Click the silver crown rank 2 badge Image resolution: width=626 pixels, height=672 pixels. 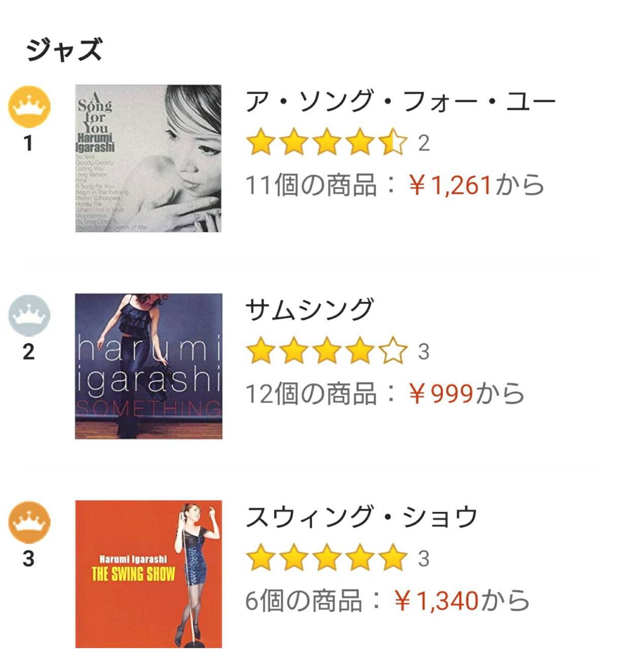[29, 315]
